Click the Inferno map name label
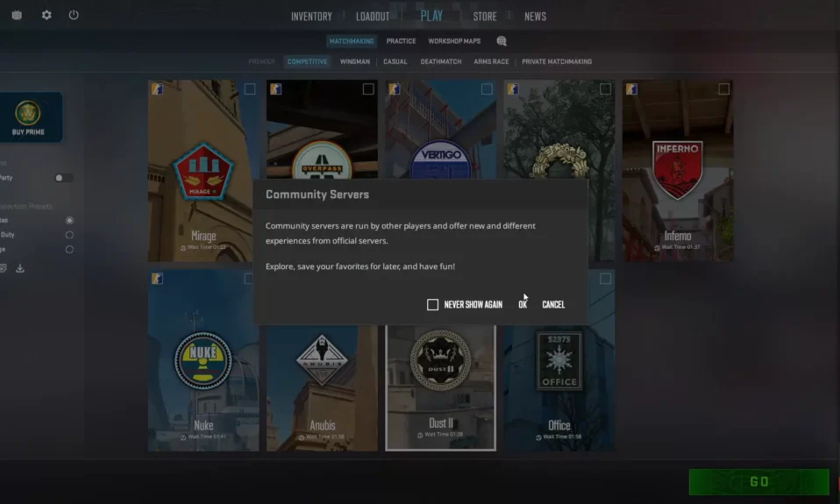 677,236
